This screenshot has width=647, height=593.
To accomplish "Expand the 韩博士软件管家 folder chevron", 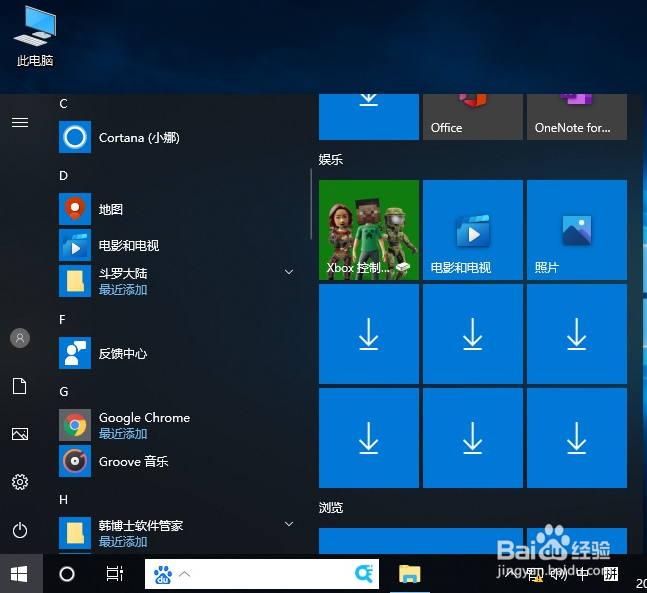I will [x=289, y=524].
